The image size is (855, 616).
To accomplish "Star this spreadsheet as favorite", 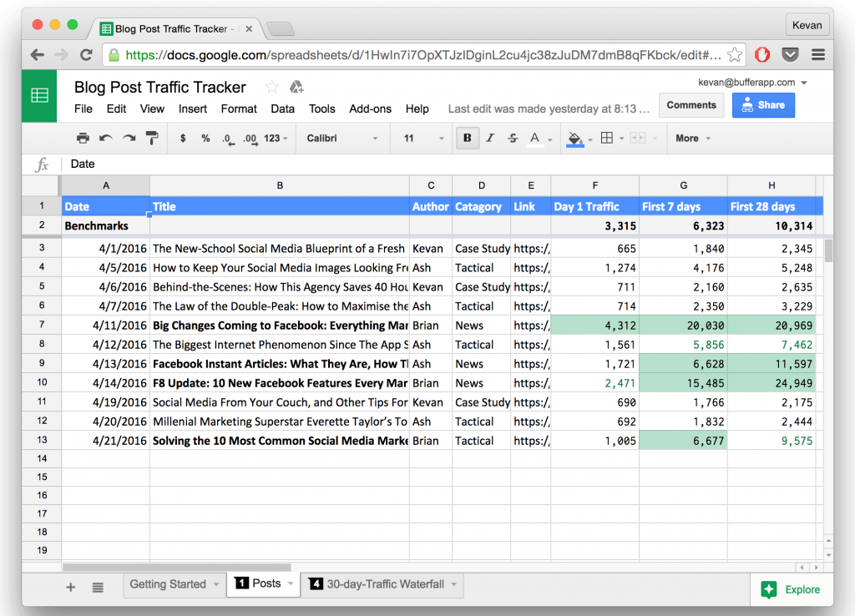I will coord(272,86).
